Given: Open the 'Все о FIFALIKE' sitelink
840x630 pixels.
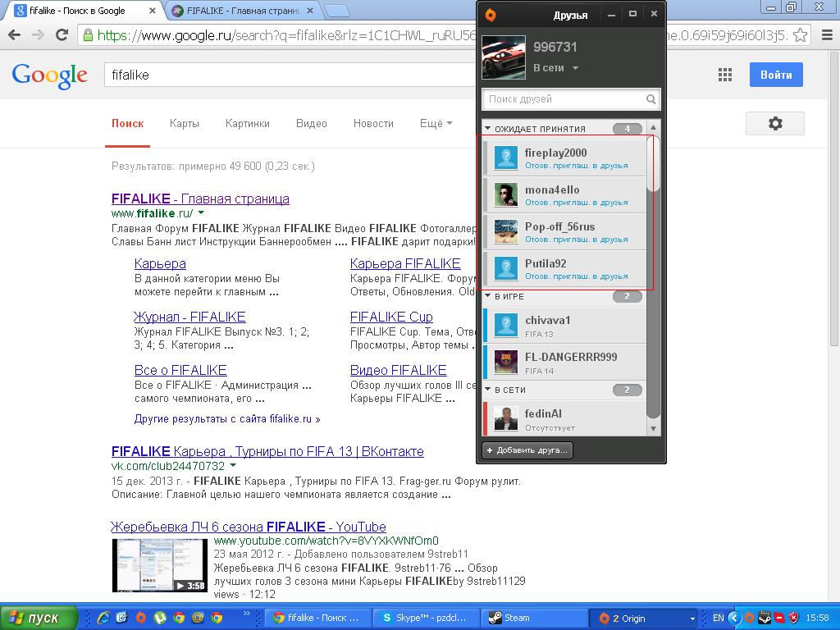Looking at the screenshot, I should [180, 370].
